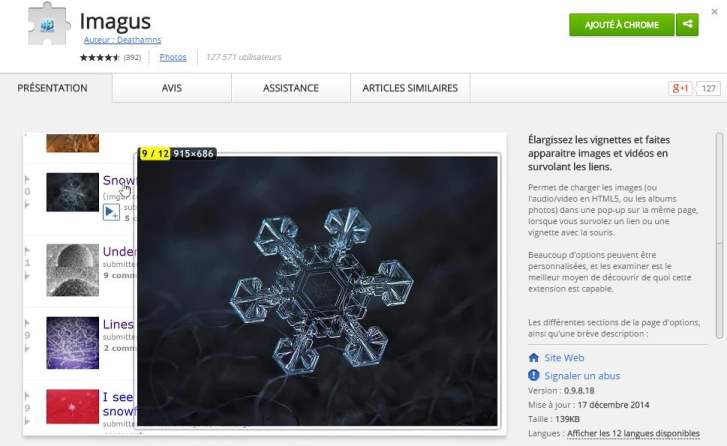Click the 17 décembre 2014 update date
727x446 pixels.
[x=613, y=405]
